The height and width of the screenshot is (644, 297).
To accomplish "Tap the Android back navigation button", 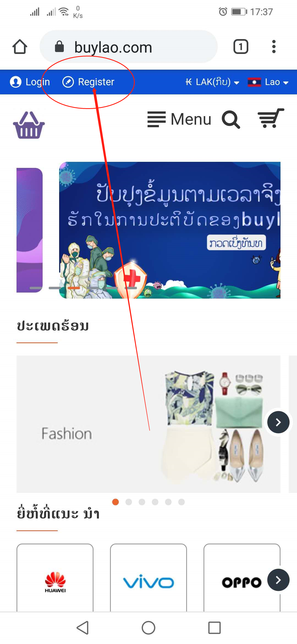I will 82,628.
